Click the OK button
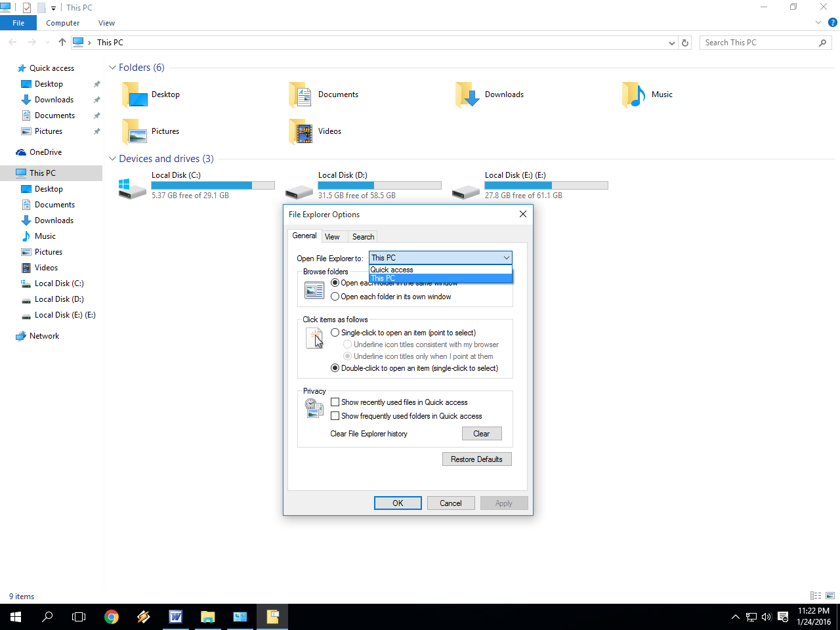 coord(398,503)
